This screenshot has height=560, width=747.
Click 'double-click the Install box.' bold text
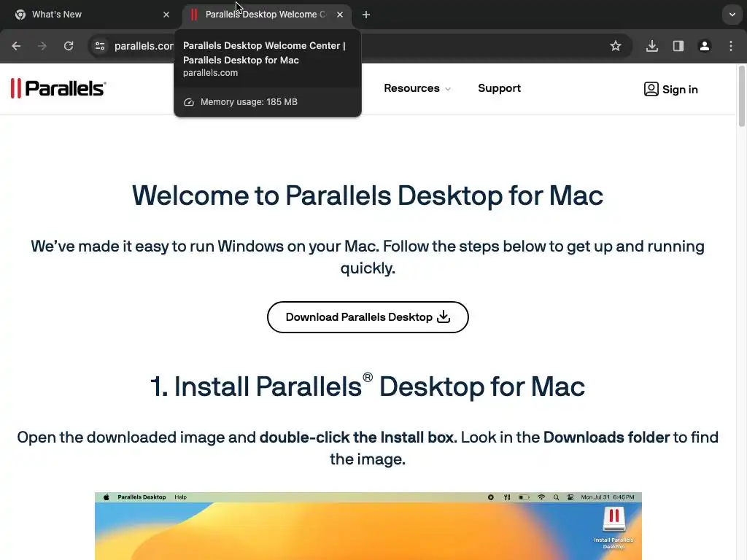tap(358, 437)
